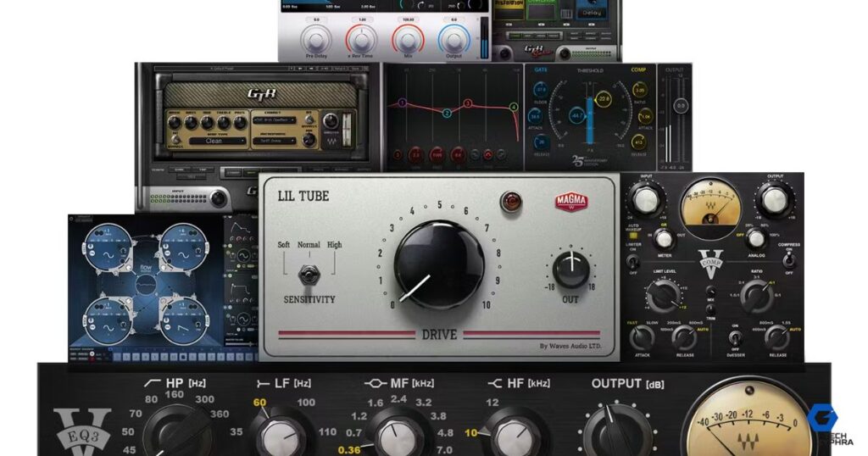
Task: Adjust the small V-Comp TRIM knob
Action: click(710, 311)
